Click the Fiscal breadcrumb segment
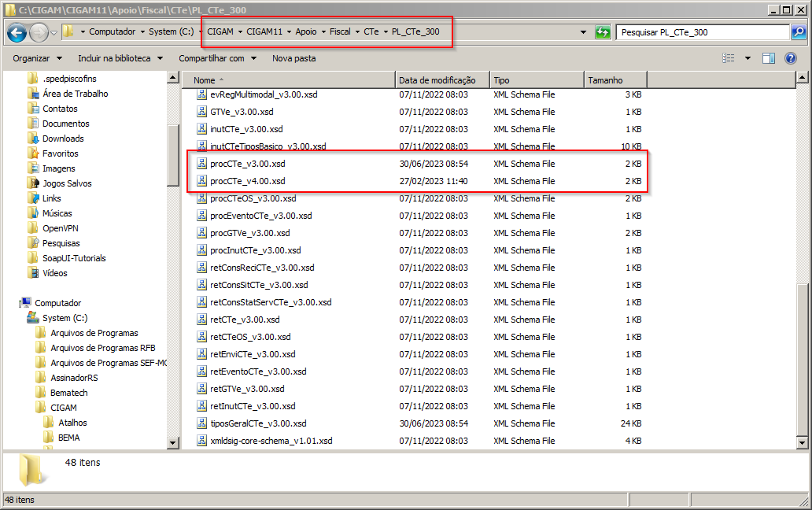 coord(340,31)
